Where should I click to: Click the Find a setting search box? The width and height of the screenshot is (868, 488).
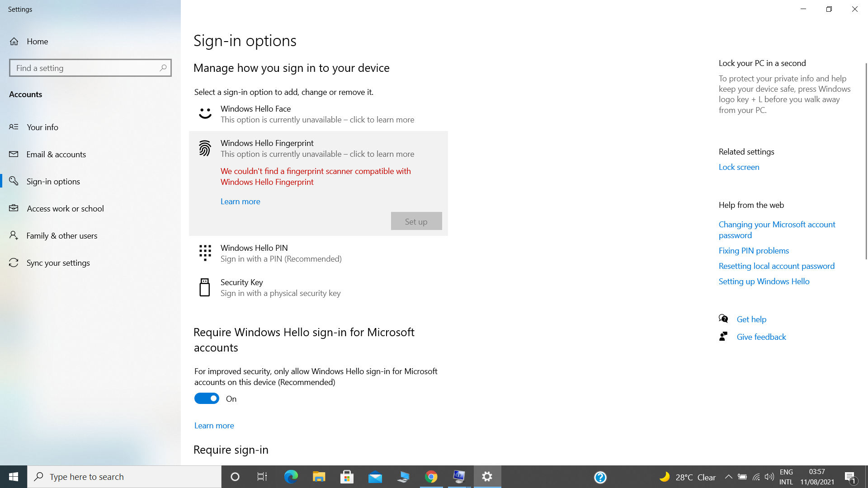(x=90, y=67)
